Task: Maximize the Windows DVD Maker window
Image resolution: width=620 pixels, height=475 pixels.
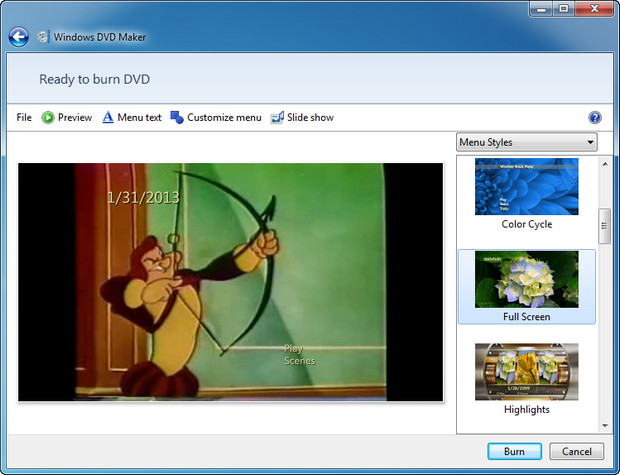Action: 564,9
